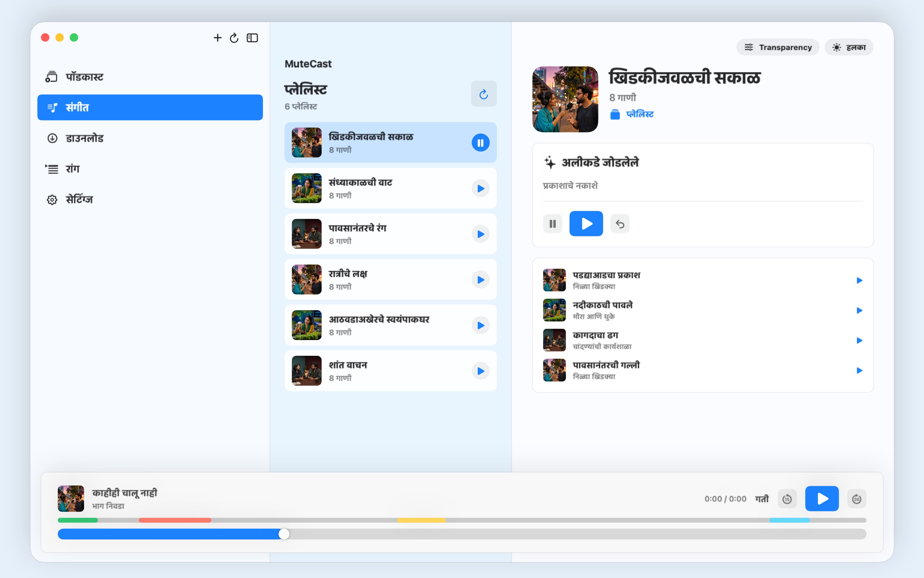The height and width of the screenshot is (578, 924).
Task: Toggle the हलका light theme button
Action: pos(849,47)
